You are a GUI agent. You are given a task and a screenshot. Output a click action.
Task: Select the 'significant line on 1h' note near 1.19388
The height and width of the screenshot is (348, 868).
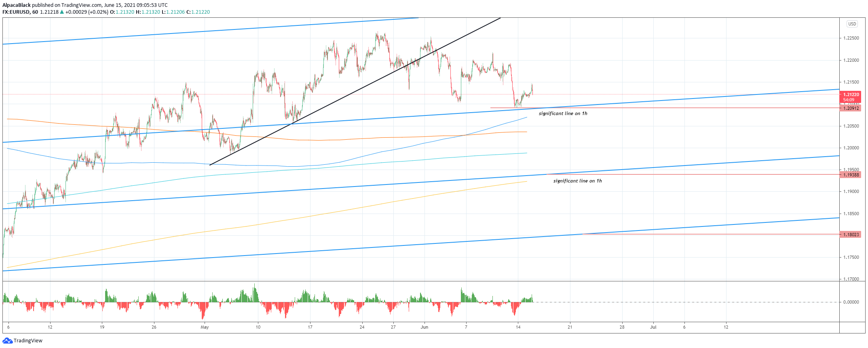click(577, 181)
